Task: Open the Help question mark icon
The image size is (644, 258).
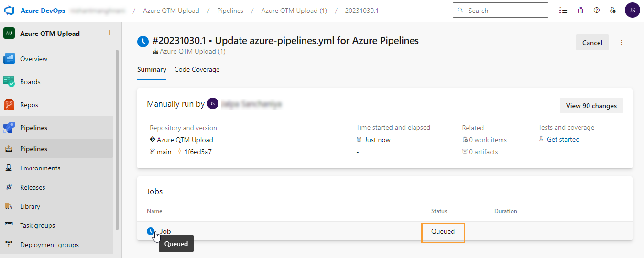Action: point(597,10)
